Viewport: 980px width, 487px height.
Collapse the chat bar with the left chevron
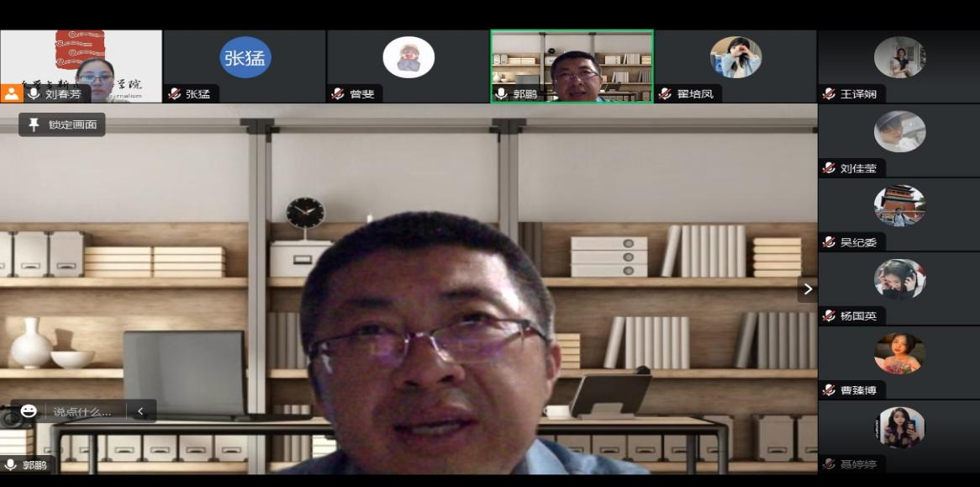[140, 411]
